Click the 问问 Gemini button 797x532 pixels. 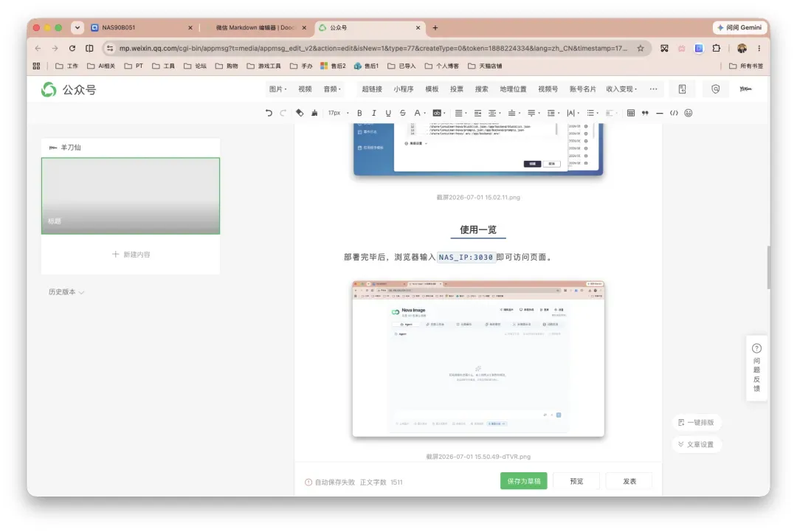[740, 27]
